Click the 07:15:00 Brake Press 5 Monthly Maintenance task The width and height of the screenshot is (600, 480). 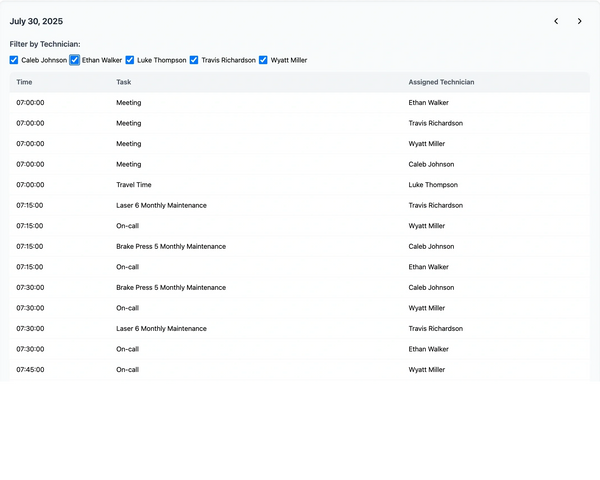pos(171,246)
